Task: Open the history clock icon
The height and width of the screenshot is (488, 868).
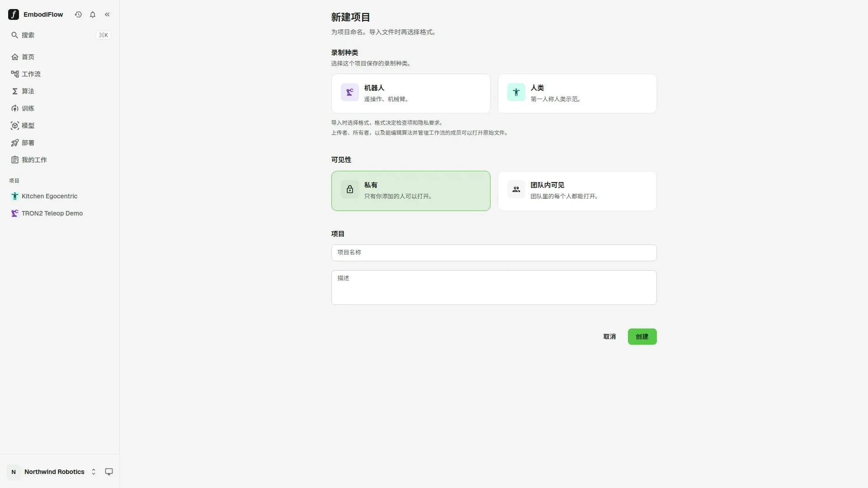Action: [x=78, y=14]
